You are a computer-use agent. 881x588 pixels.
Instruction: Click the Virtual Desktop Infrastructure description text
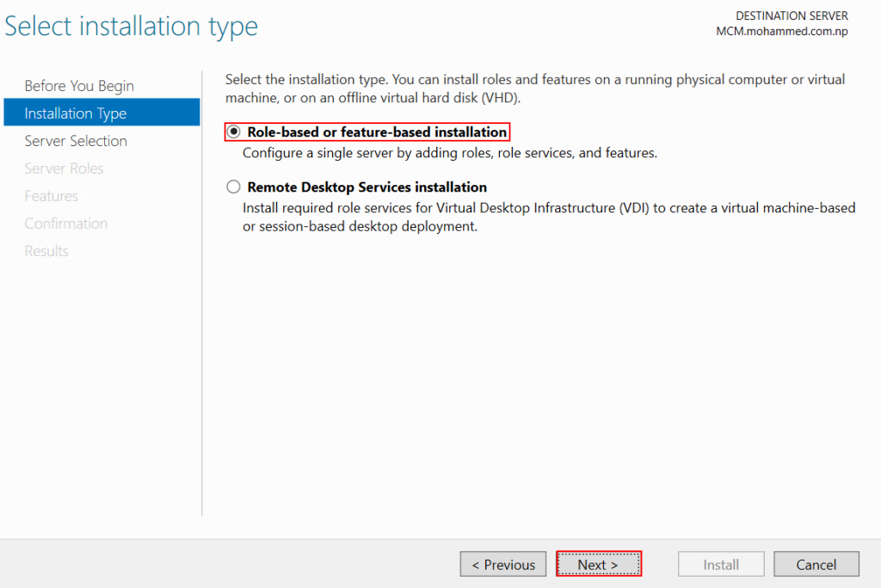(x=548, y=217)
